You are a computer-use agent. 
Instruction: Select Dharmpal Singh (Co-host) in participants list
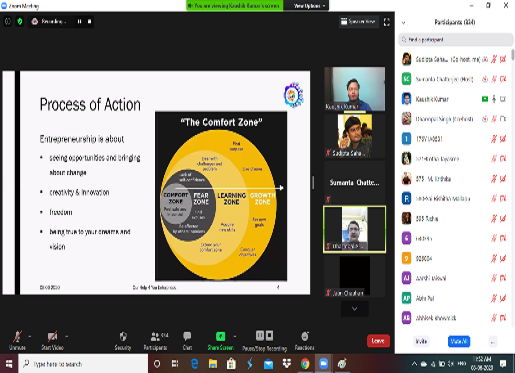tap(455, 119)
